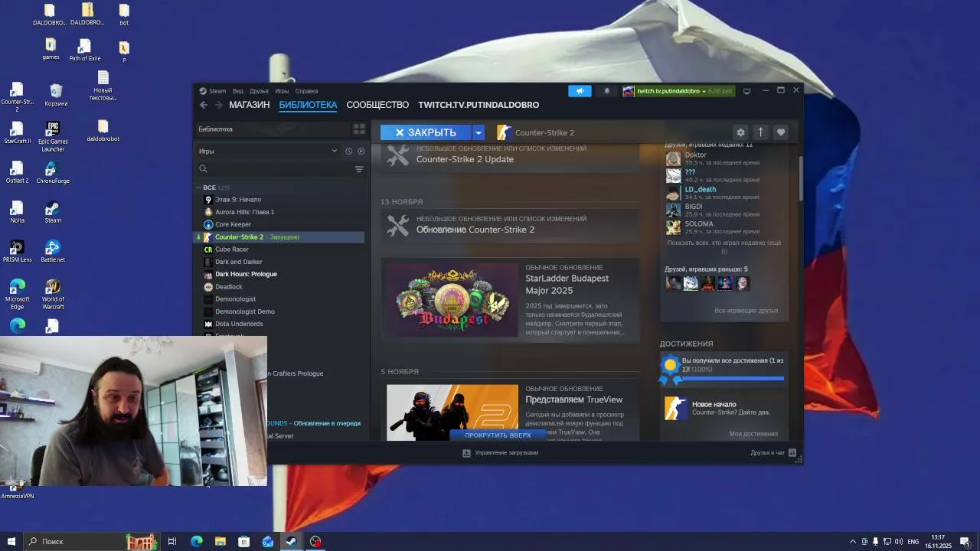The width and height of the screenshot is (980, 551).
Task: Click ПРОКРУТИТЬ ВВЕРХ button
Action: [498, 435]
